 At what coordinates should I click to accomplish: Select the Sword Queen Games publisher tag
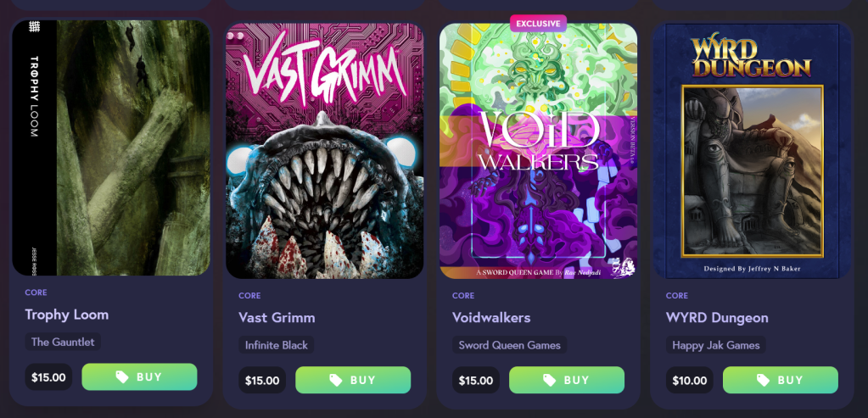tap(509, 345)
